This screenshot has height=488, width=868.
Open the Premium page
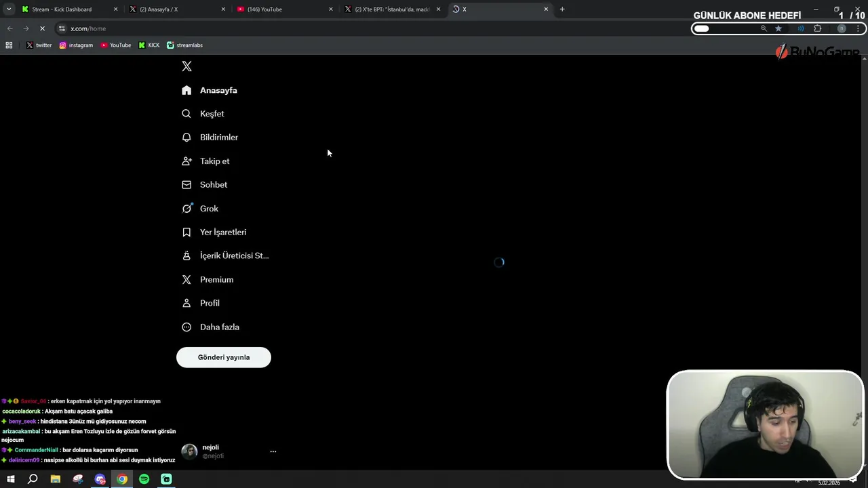(208, 279)
